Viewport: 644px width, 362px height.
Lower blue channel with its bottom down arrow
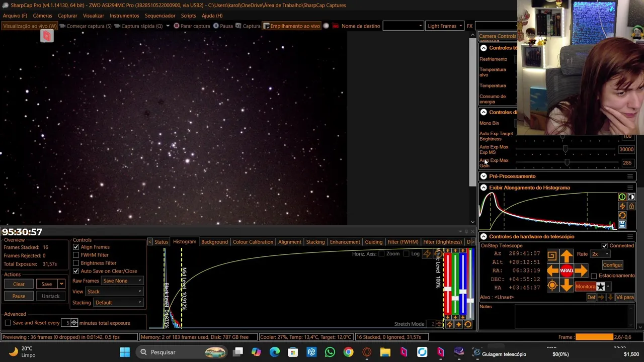463,317
